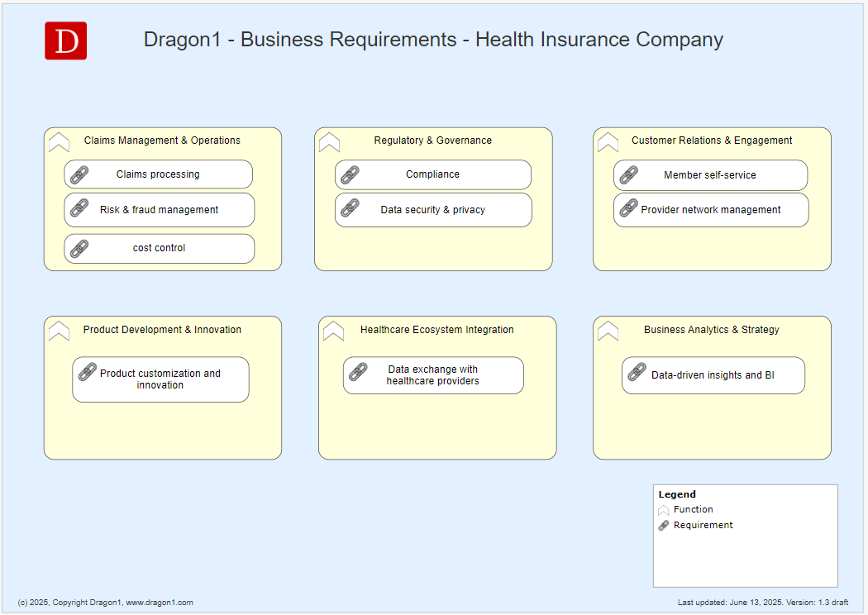Click the Regulatory & Governance heading
This screenshot has height=615, width=868.
click(x=432, y=141)
